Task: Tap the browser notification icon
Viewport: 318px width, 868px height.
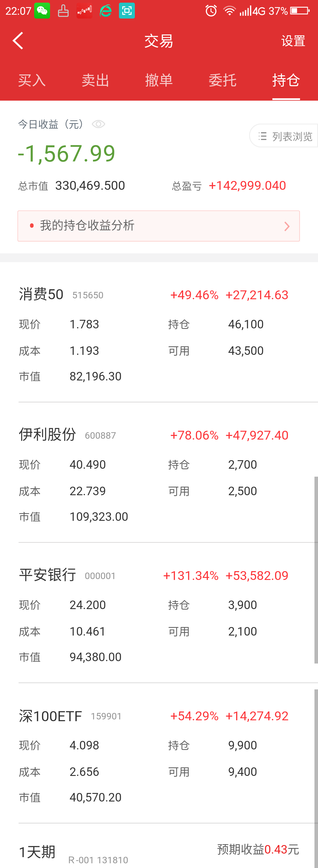Action: point(105,11)
